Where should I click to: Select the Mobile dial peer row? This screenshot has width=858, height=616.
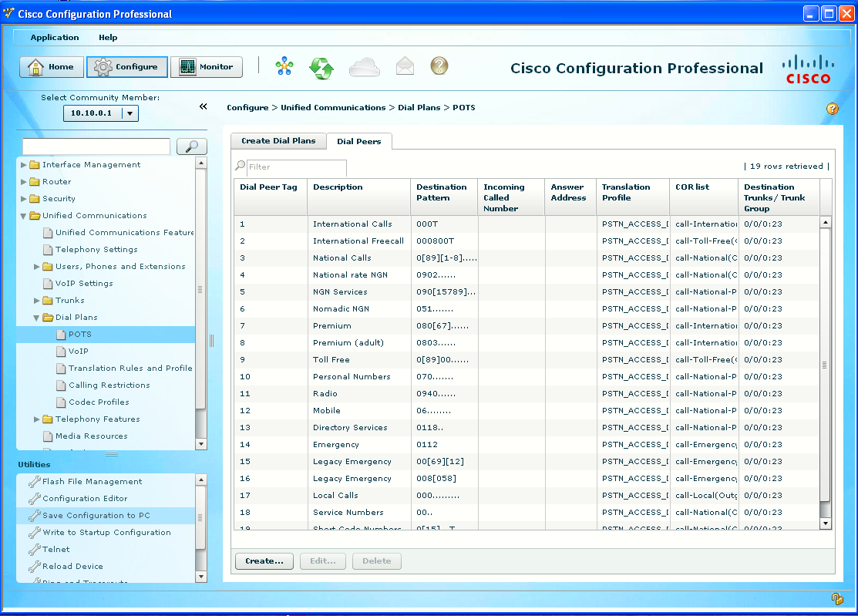coord(527,410)
